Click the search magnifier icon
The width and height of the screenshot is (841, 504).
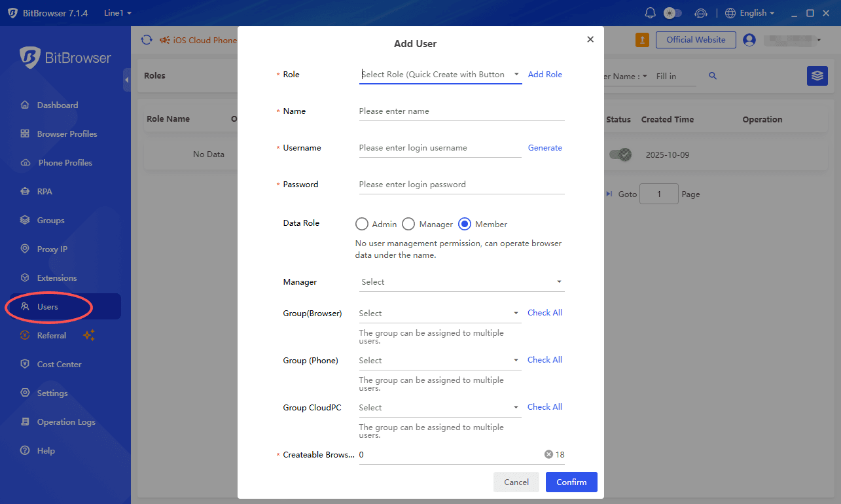point(713,76)
